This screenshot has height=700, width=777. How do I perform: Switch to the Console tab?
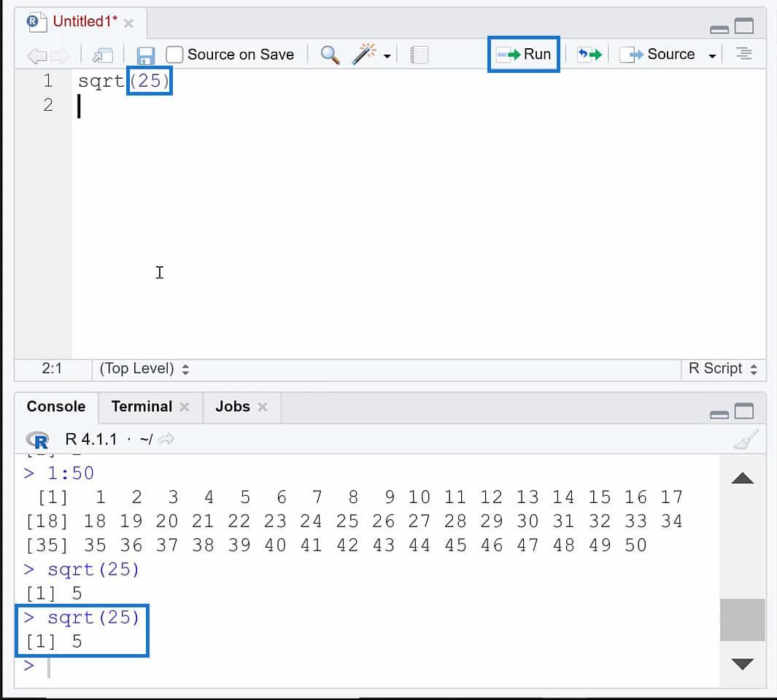[x=56, y=406]
